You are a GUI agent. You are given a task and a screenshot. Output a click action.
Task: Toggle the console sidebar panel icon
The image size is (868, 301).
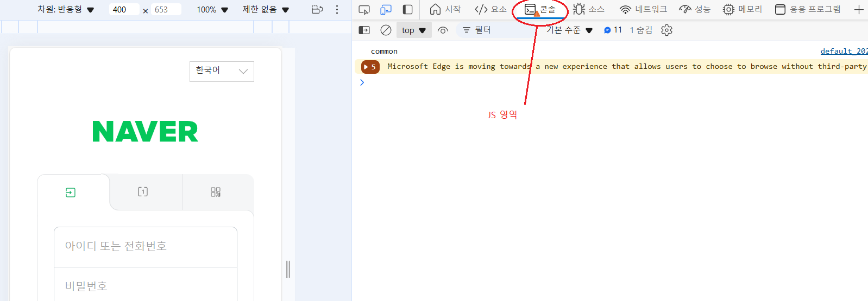[364, 30]
